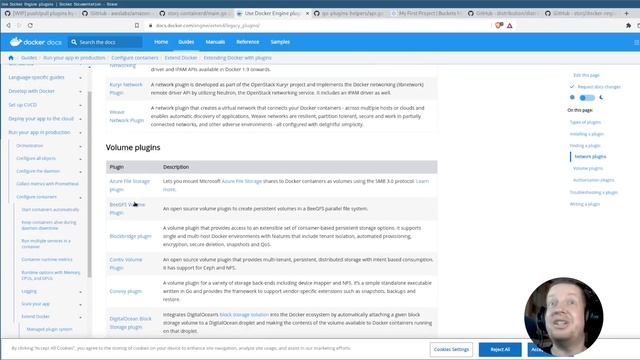Open Collect metrics with Prometheus page
Screen dimensions: 640x360
coord(47,184)
